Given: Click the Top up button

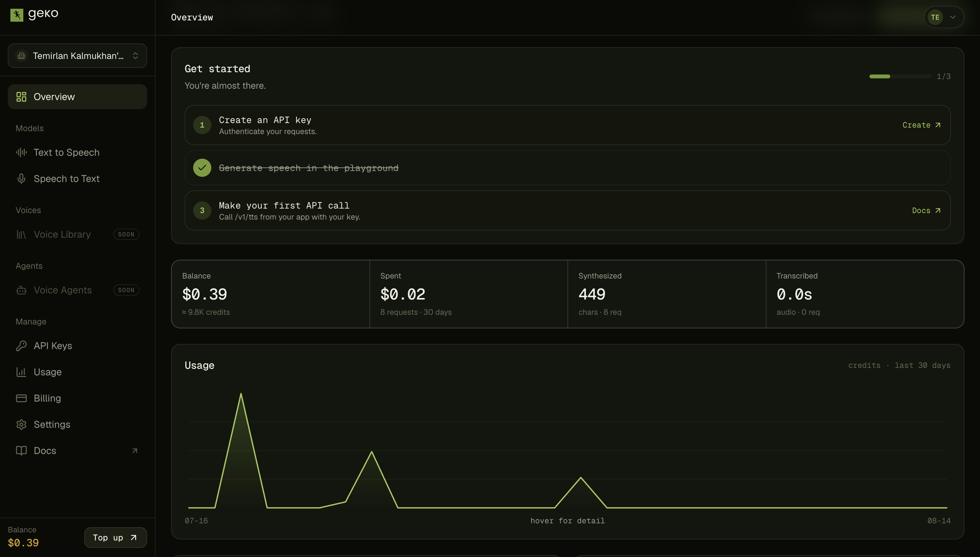Looking at the screenshot, I should [x=115, y=538].
